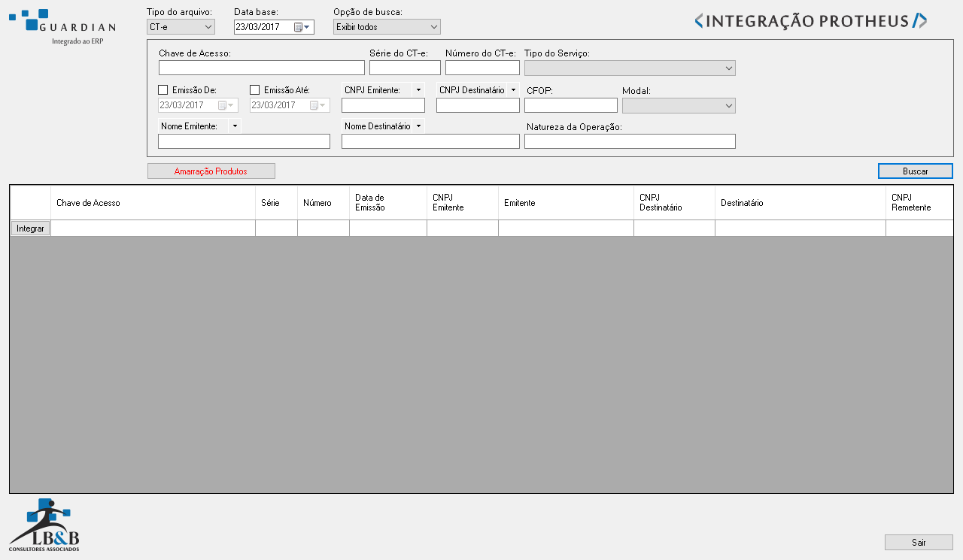Image resolution: width=963 pixels, height=560 pixels.
Task: Click the Integração Protheus header logo
Action: pyautogui.click(x=810, y=21)
